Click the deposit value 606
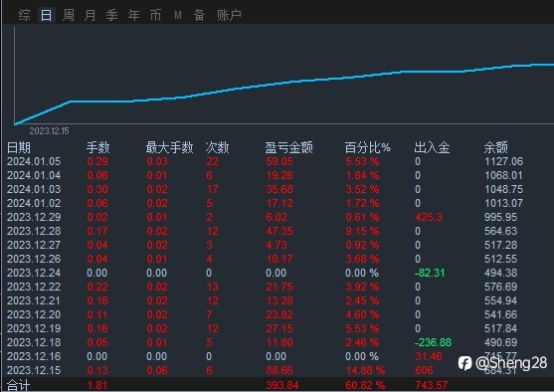The width and height of the screenshot is (554, 392). 424,370
